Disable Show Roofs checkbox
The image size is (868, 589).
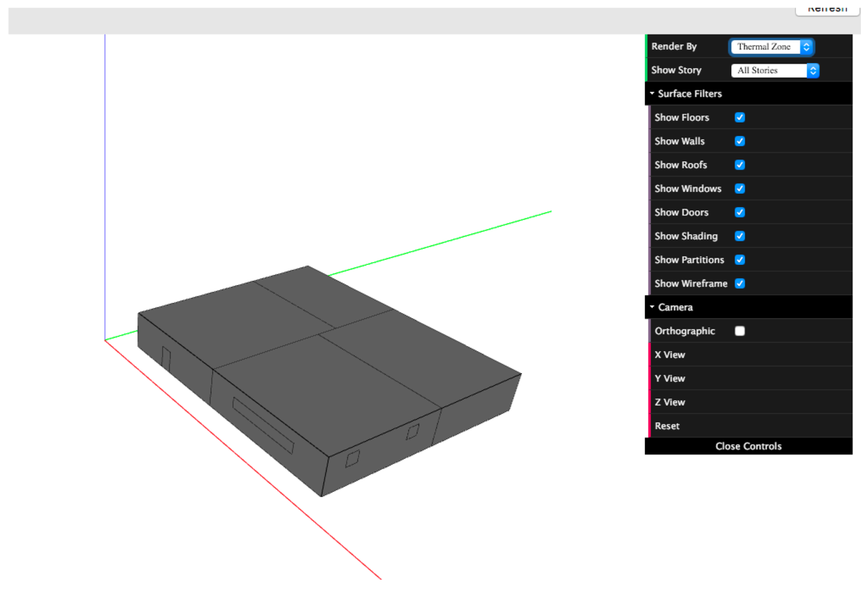(x=739, y=165)
